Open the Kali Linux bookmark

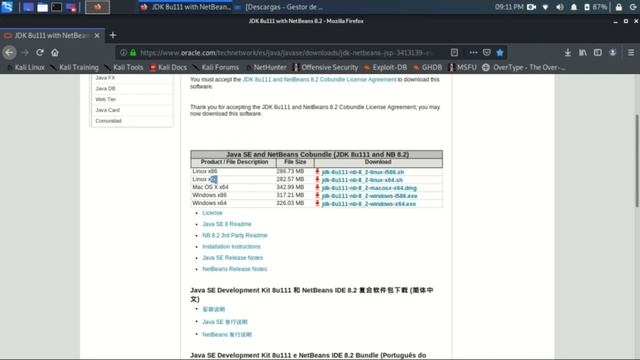26,67
